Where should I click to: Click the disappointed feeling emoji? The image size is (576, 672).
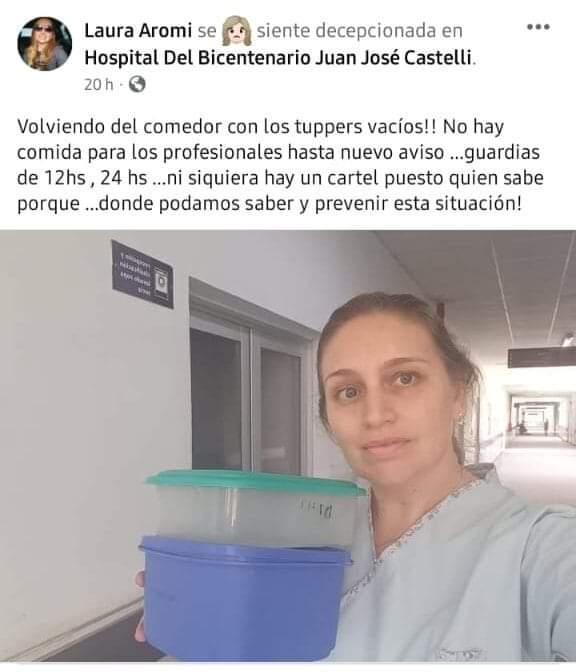coord(236,31)
